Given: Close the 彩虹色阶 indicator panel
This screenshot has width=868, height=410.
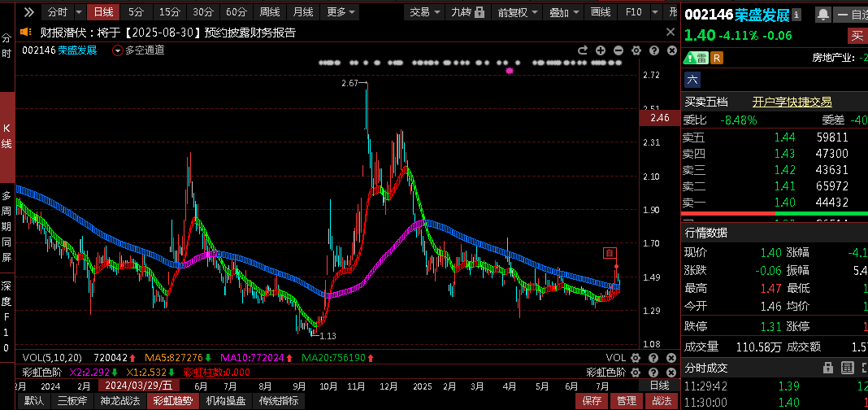Looking at the screenshot, I should [x=671, y=372].
